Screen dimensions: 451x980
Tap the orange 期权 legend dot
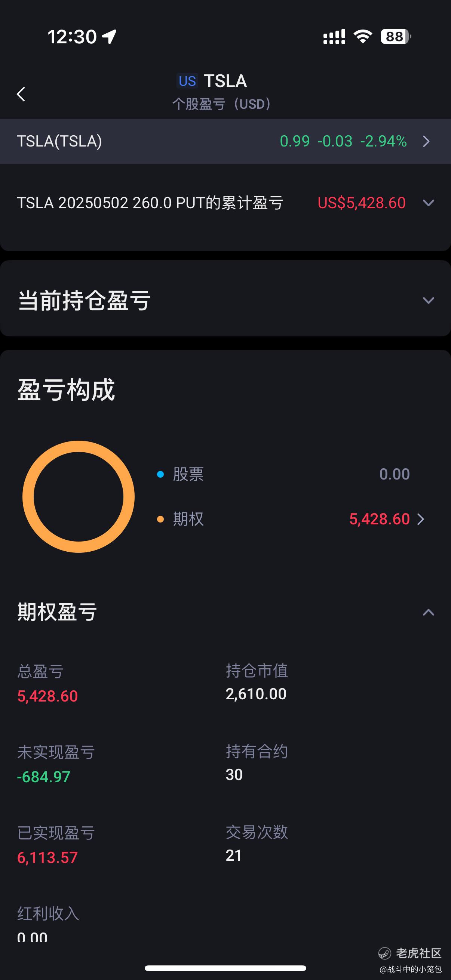click(160, 519)
